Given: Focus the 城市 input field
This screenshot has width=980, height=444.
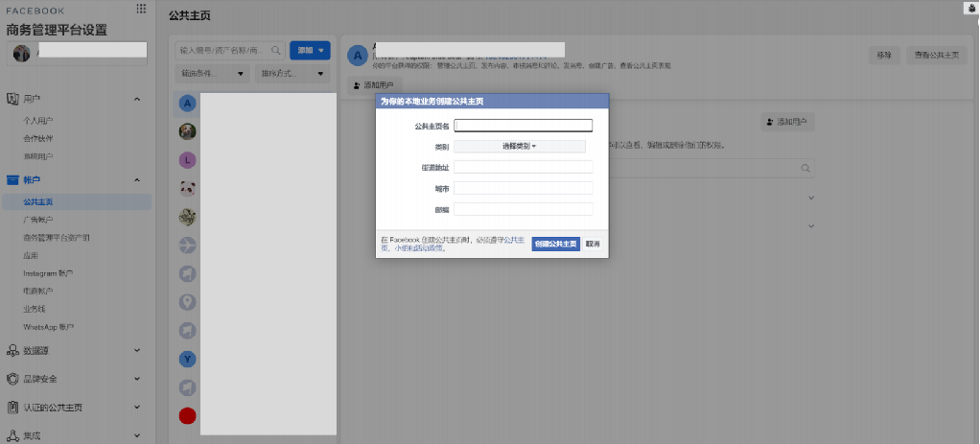Looking at the screenshot, I should (524, 188).
